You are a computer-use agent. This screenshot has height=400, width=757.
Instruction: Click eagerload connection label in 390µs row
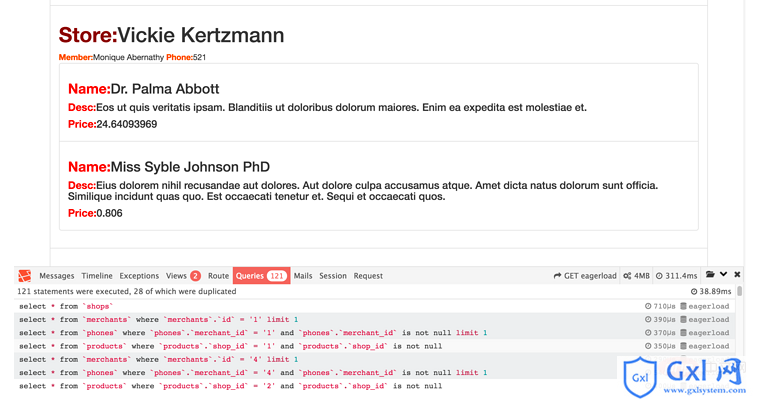pyautogui.click(x=709, y=319)
